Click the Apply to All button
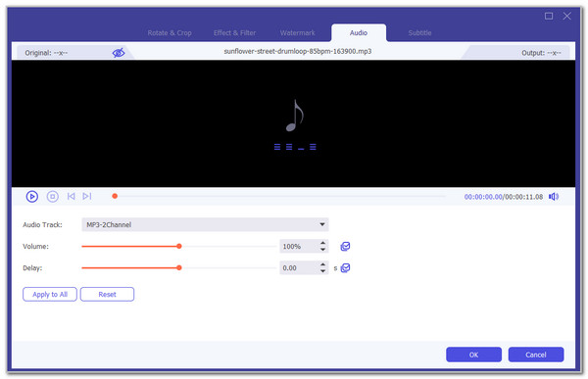Screen dimensions: 588x379 click(x=50, y=294)
